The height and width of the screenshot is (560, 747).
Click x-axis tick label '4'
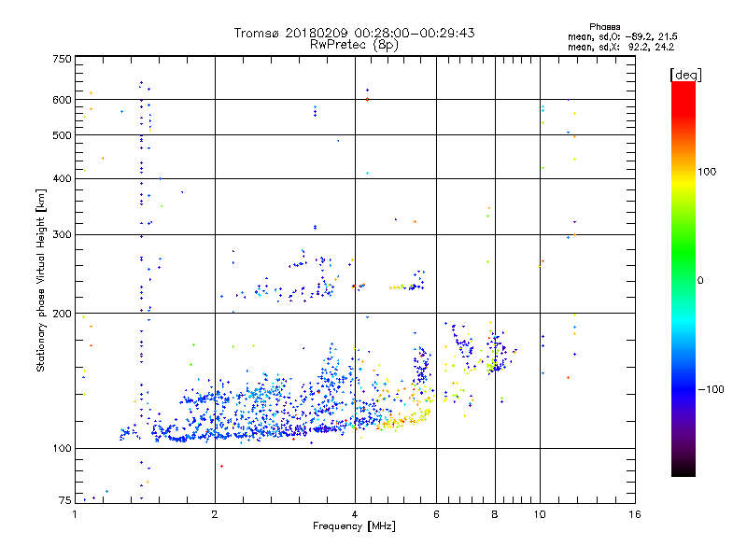[x=355, y=514]
